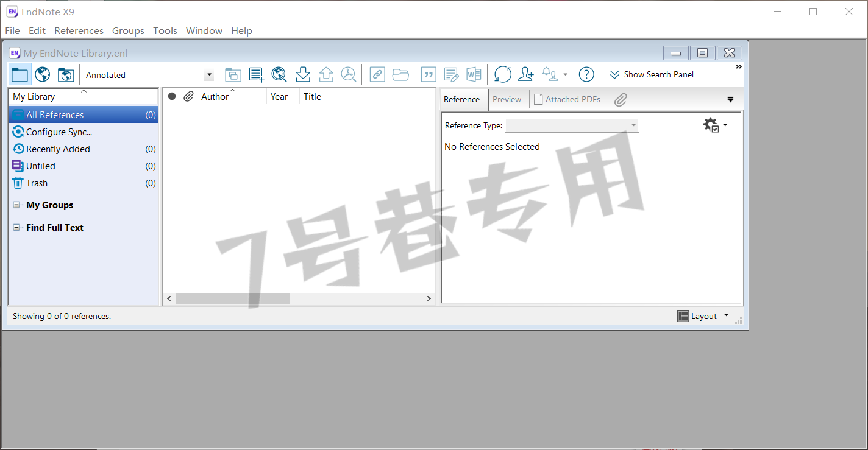
Task: Open the Tools menu
Action: 165,30
